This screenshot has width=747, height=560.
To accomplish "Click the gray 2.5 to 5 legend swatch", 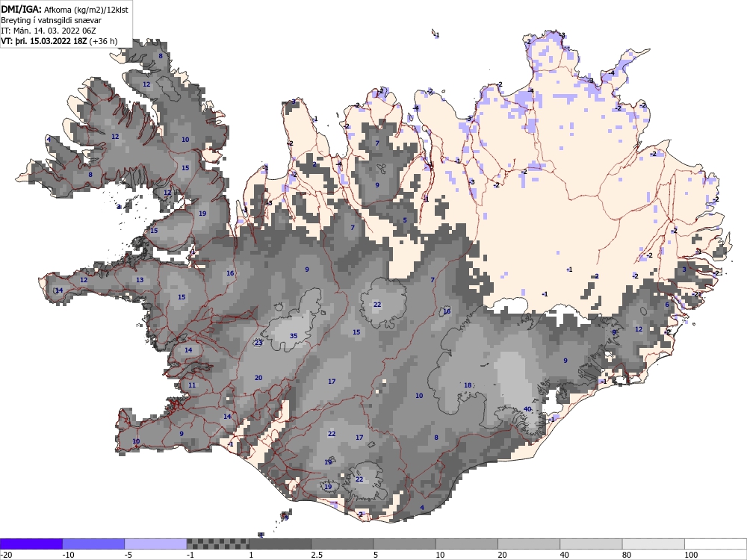I will pos(342,544).
